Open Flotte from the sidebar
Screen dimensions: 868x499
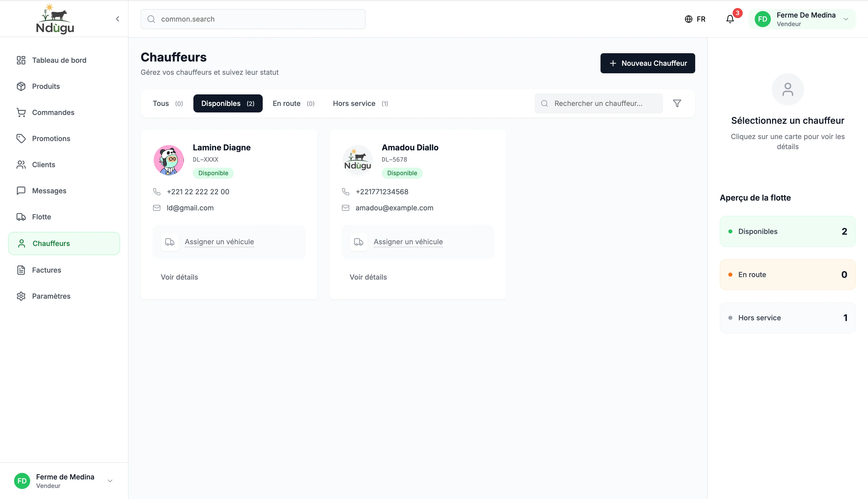pos(41,217)
